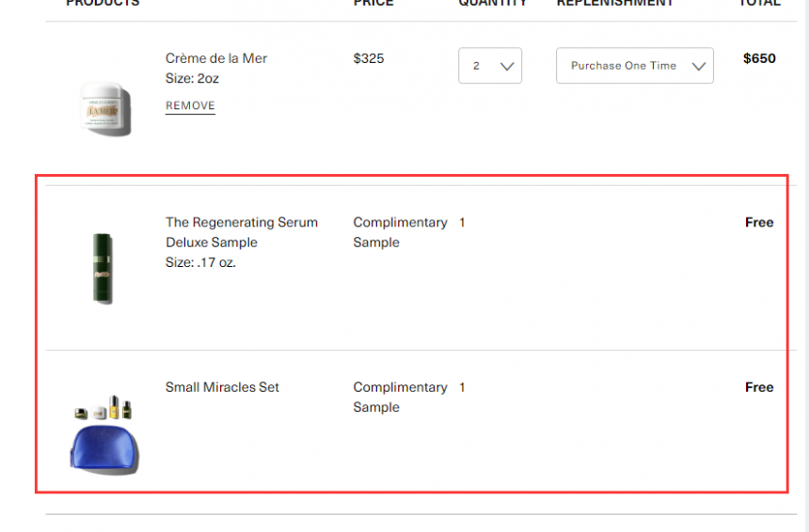The image size is (809, 532).
Task: Click the Free label in the Regenerating Serum row
Action: pyautogui.click(x=759, y=222)
